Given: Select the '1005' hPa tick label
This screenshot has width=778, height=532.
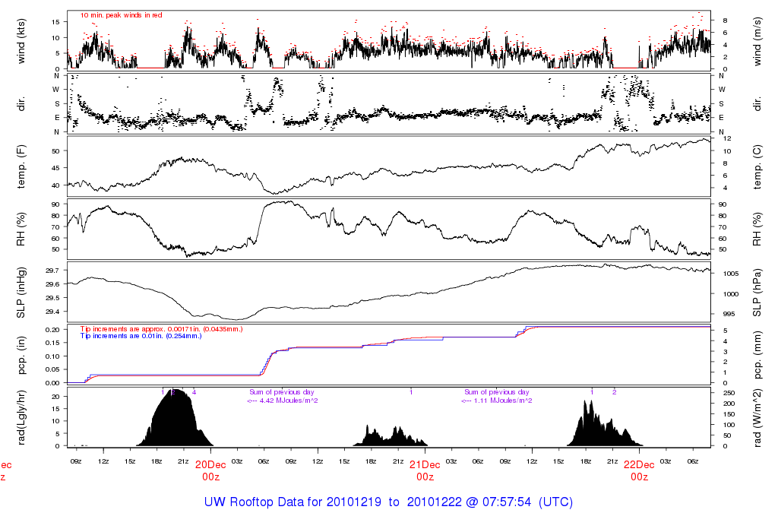Looking at the screenshot, I should click(x=730, y=274).
